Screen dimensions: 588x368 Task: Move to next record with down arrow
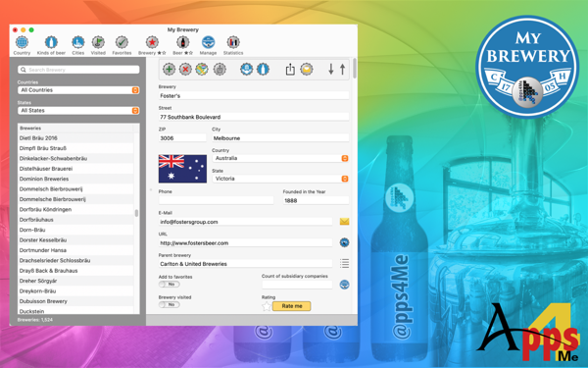[331, 69]
